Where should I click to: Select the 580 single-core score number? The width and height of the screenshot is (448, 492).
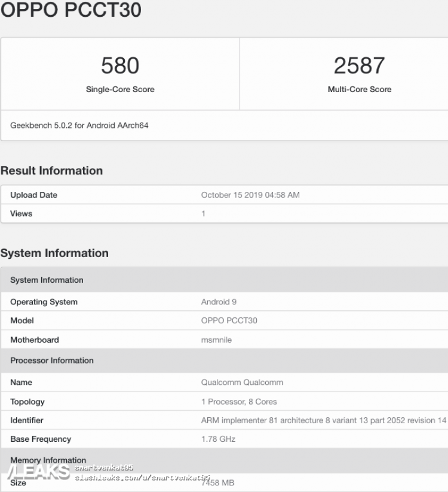tap(120, 66)
